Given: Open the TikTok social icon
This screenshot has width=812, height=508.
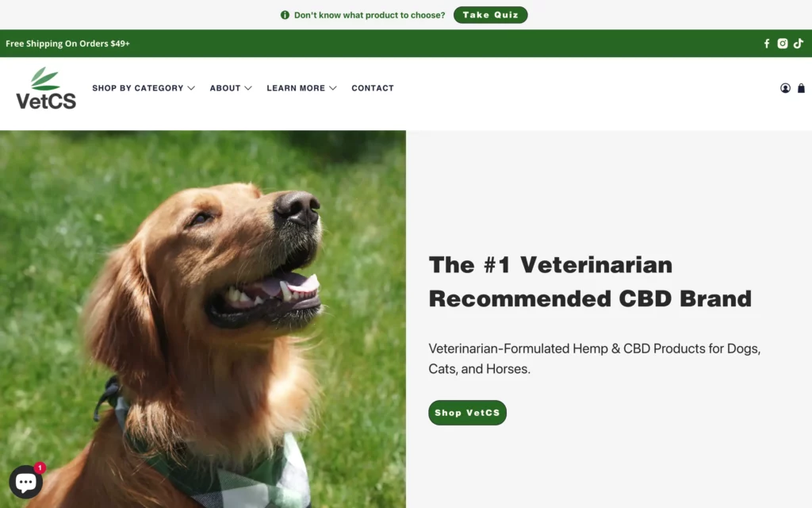Looking at the screenshot, I should click(799, 44).
